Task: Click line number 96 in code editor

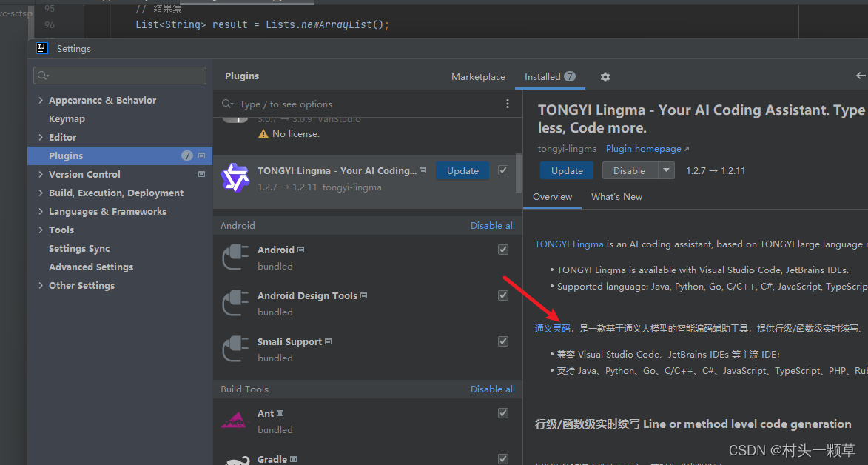Action: coord(50,25)
